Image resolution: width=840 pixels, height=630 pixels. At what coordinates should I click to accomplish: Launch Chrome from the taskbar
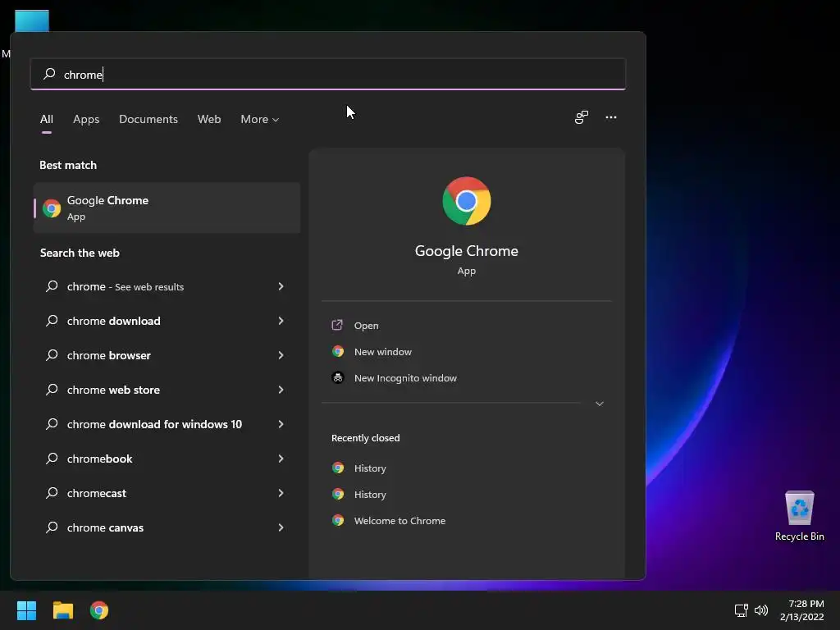(99, 610)
